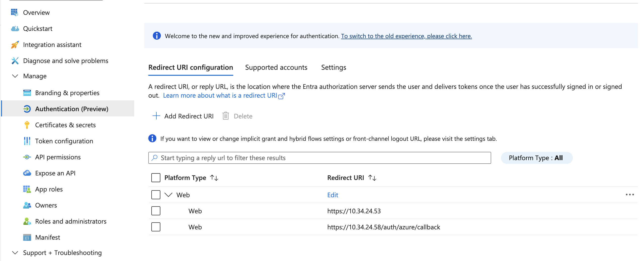Open Branding & properties
Screen dimensions: 644x261
(x=67, y=93)
